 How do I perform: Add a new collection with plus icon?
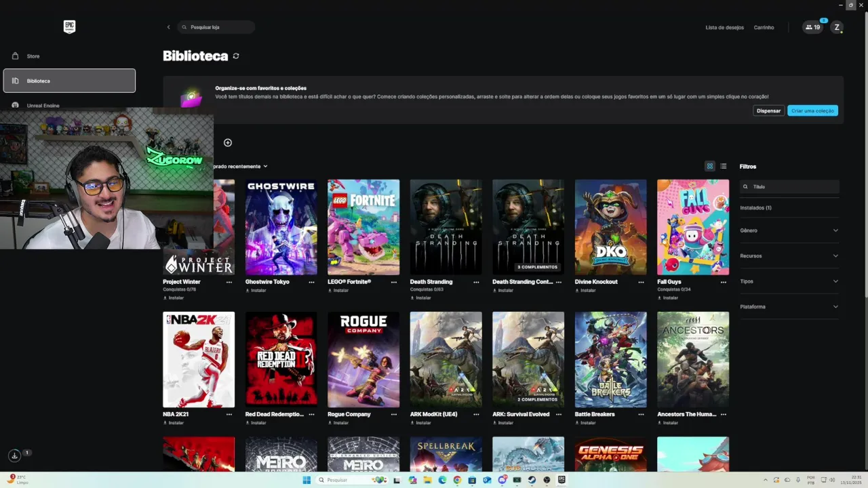228,142
